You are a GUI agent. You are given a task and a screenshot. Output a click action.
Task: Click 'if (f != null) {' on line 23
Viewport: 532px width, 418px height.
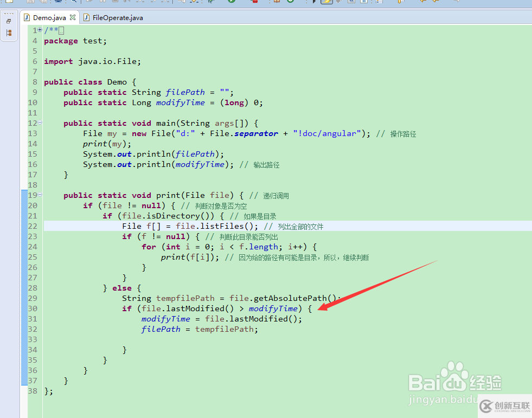coord(161,236)
